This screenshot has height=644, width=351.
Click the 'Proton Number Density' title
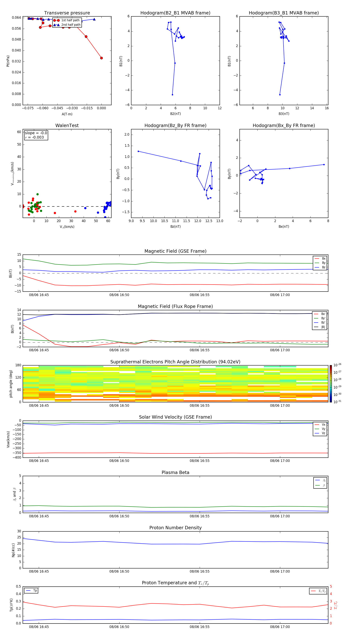pos(175,528)
